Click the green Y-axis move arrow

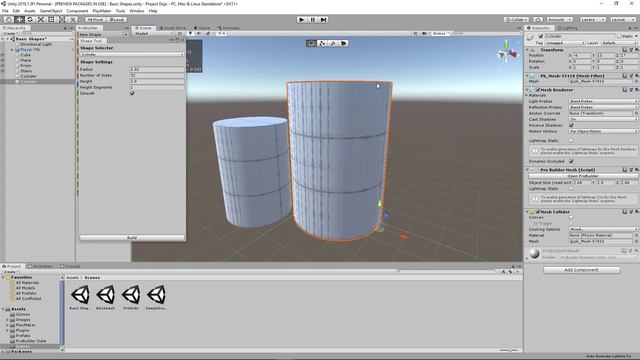379,203
